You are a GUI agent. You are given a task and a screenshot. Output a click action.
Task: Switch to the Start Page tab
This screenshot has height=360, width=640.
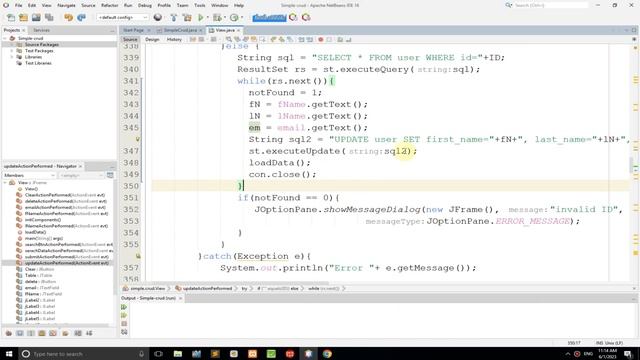133,30
